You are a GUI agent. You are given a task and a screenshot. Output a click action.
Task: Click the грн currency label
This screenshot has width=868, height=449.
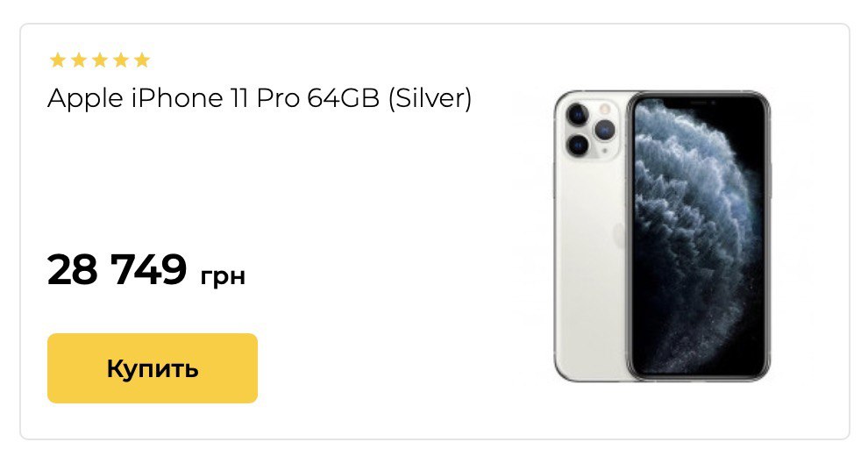tap(223, 276)
